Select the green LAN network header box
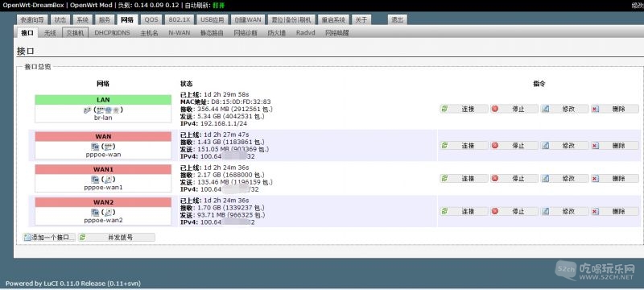This screenshot has height=290, width=644. pos(103,100)
